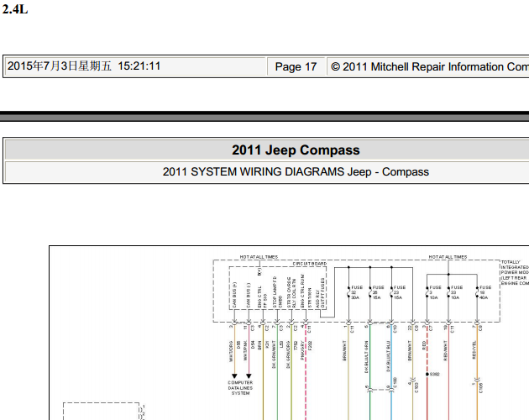
Task: Click the "Page 17" footer cell
Action: [296, 66]
